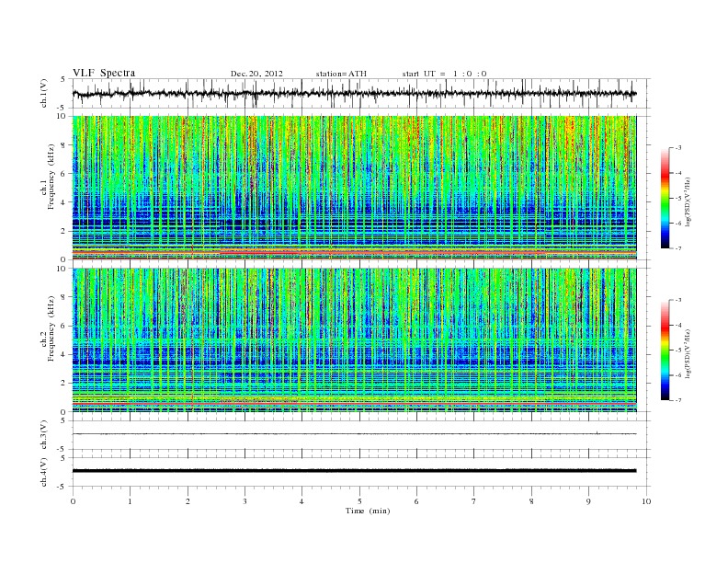This screenshot has width=728, height=563.
Task: Click time axis tick label "0"
Action: (73, 501)
